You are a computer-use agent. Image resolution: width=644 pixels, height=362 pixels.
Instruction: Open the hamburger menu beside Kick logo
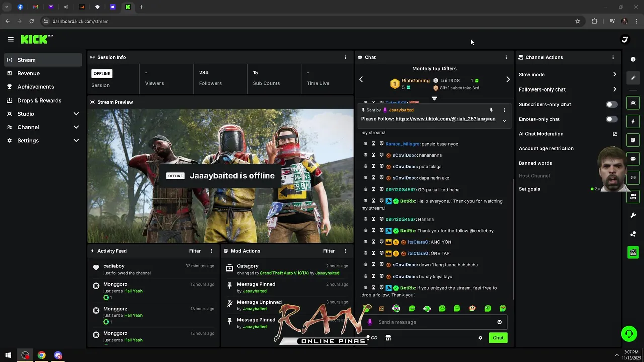[11, 39]
